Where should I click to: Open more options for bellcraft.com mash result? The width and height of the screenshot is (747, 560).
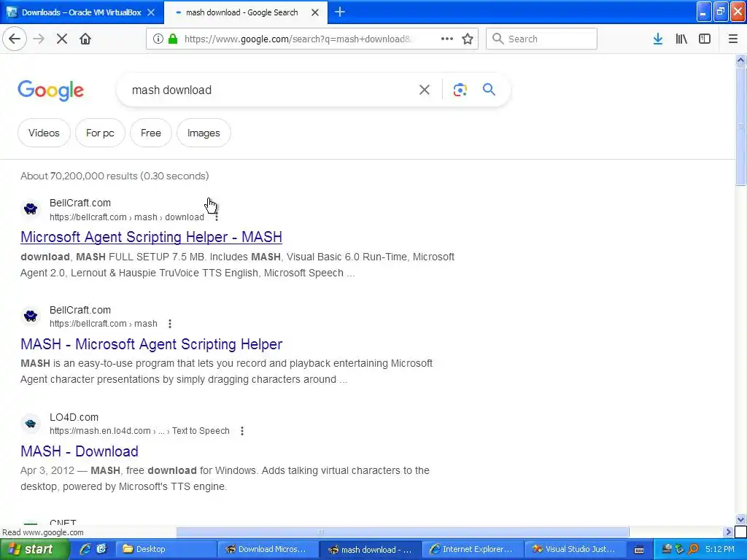coord(170,324)
